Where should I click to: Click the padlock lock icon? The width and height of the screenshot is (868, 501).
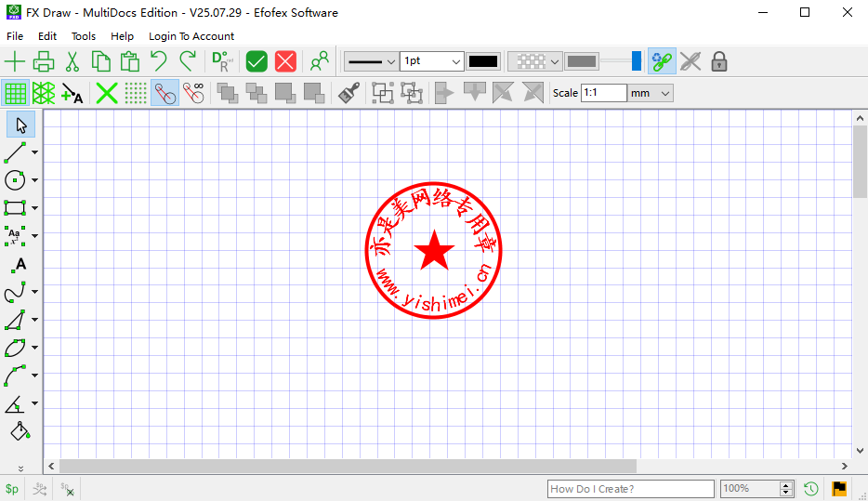719,61
